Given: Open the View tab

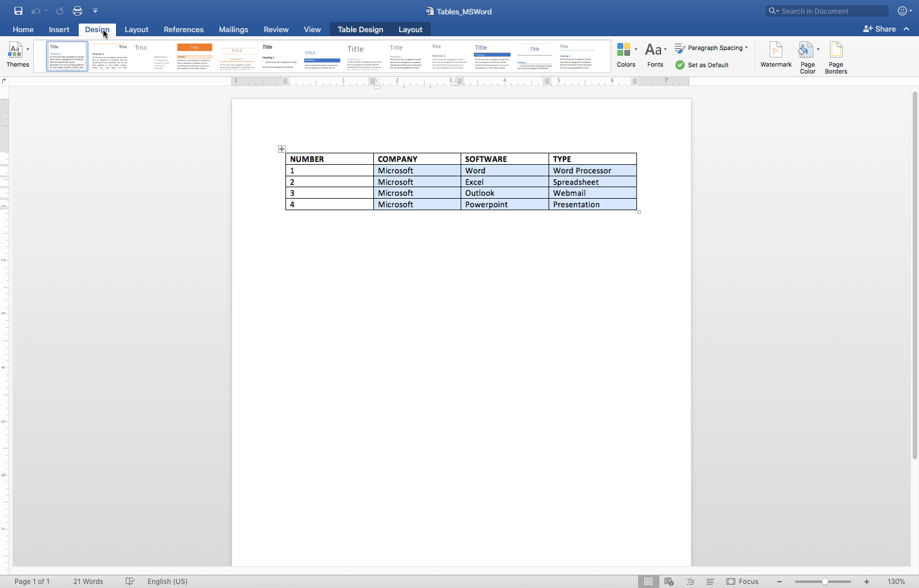Looking at the screenshot, I should tap(312, 29).
